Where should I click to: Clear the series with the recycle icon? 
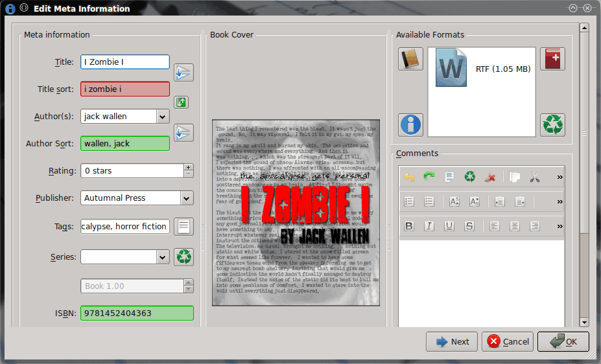pyautogui.click(x=184, y=257)
